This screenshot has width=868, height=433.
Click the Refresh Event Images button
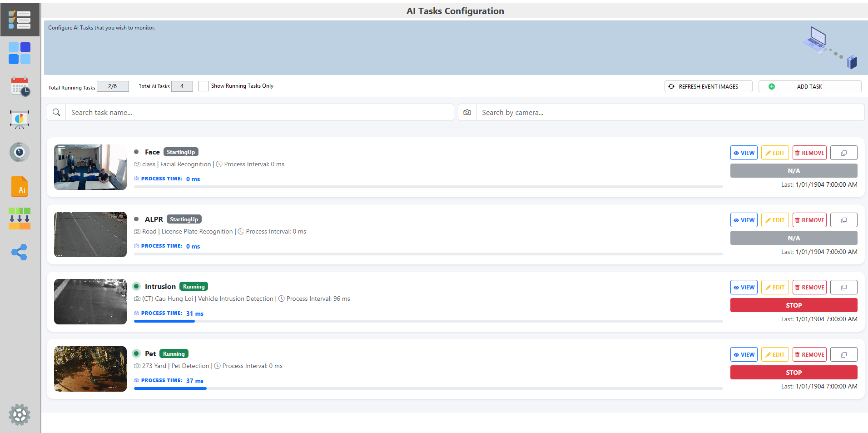708,86
